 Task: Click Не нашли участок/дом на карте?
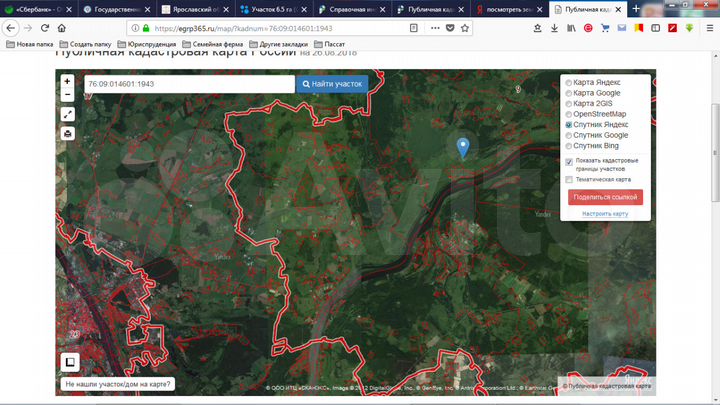pyautogui.click(x=118, y=384)
